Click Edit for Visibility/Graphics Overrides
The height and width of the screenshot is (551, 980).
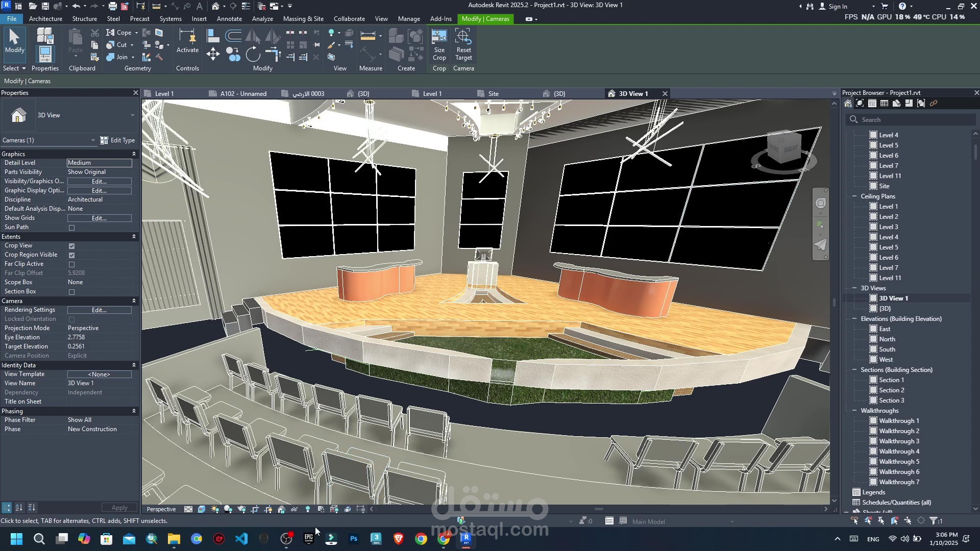click(x=99, y=182)
